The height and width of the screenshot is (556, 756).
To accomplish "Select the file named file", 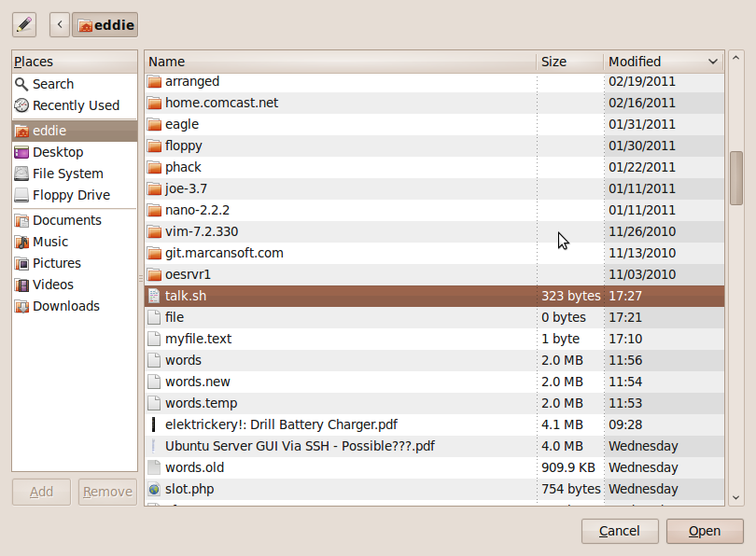I will pyautogui.click(x=434, y=317).
